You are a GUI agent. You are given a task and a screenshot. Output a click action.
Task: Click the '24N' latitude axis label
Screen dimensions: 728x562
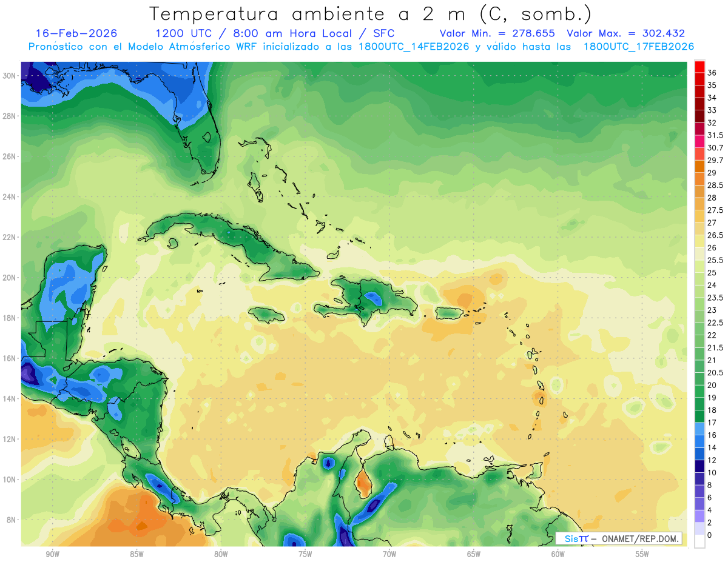coord(9,197)
